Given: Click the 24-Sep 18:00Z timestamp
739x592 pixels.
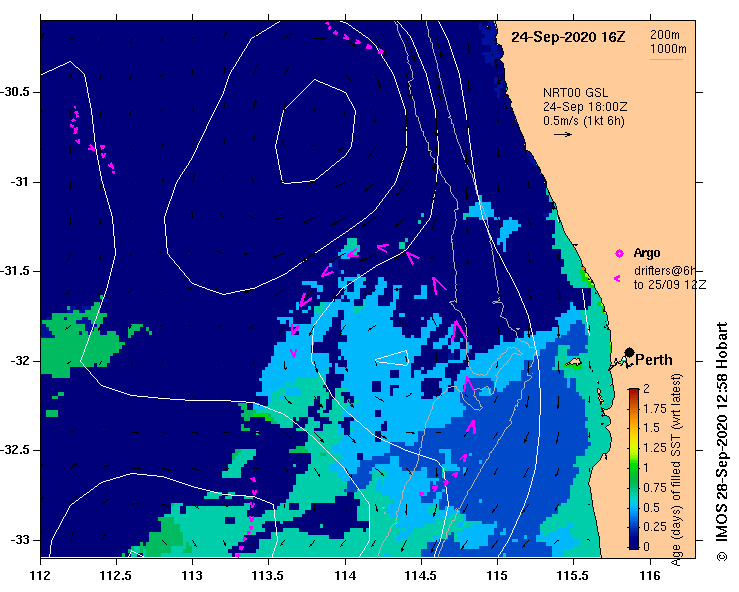Looking at the screenshot, I should click(x=585, y=107).
